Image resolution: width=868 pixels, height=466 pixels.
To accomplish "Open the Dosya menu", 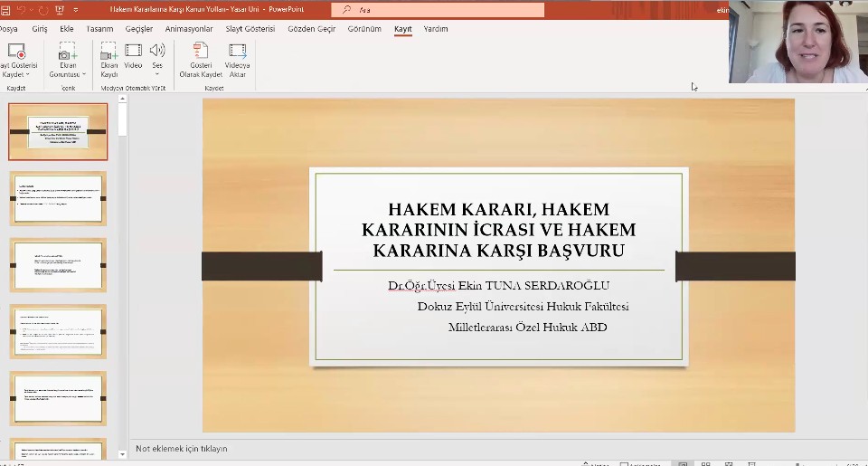I will (8, 29).
